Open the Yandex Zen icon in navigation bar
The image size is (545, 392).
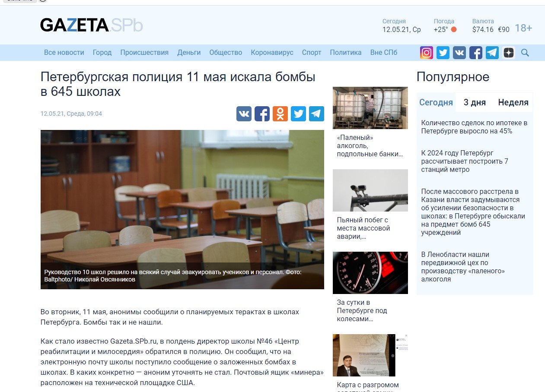[x=509, y=53]
